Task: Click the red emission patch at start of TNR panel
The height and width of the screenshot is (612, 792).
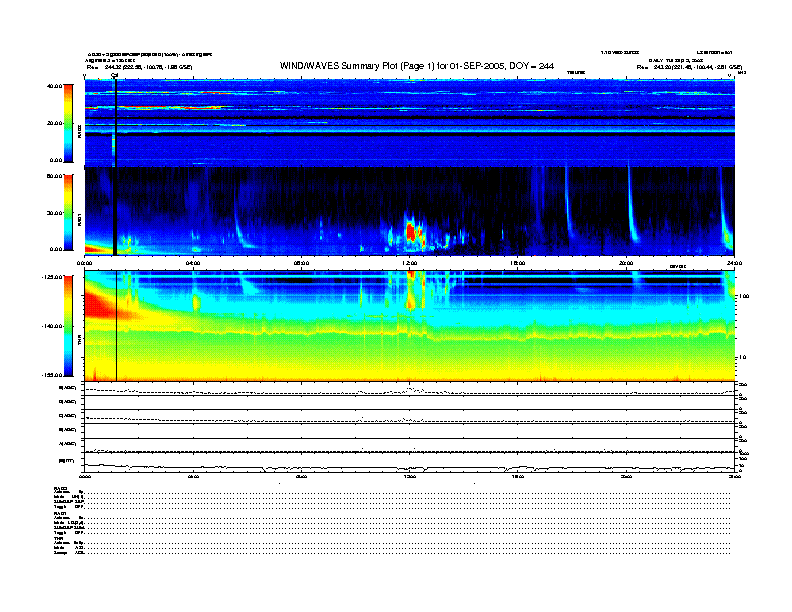Action: point(100,305)
